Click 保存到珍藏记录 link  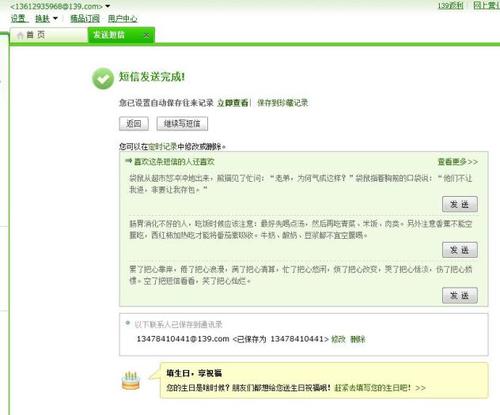coord(282,103)
